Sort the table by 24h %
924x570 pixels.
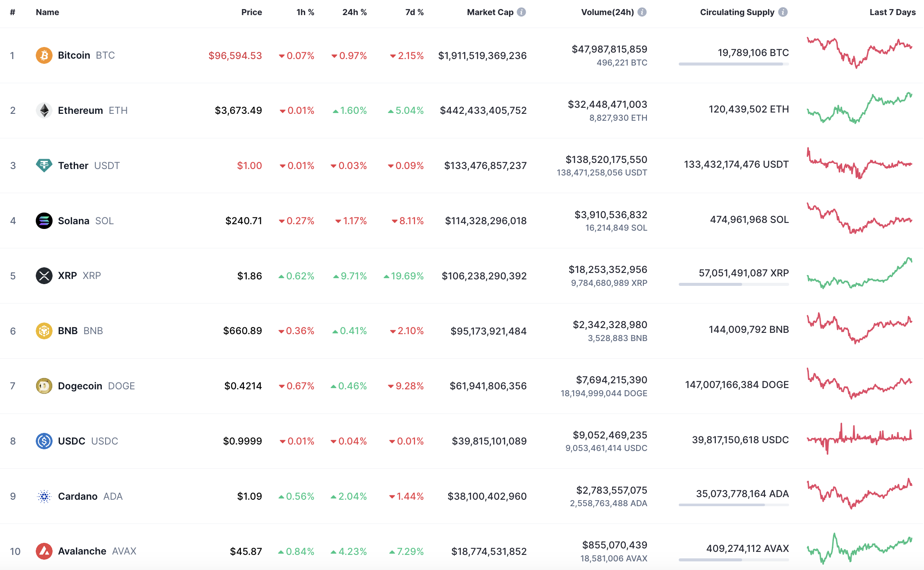click(354, 12)
